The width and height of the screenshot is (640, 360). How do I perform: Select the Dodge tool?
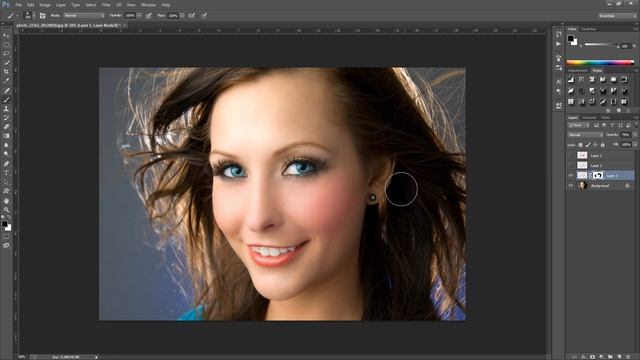point(6,153)
